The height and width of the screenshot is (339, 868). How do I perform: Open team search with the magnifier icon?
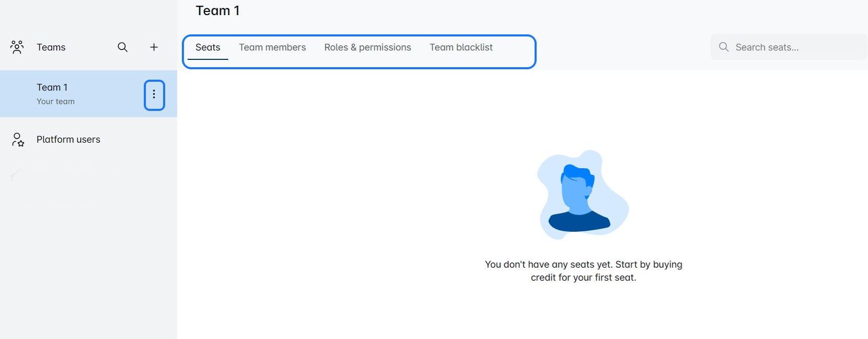(123, 47)
